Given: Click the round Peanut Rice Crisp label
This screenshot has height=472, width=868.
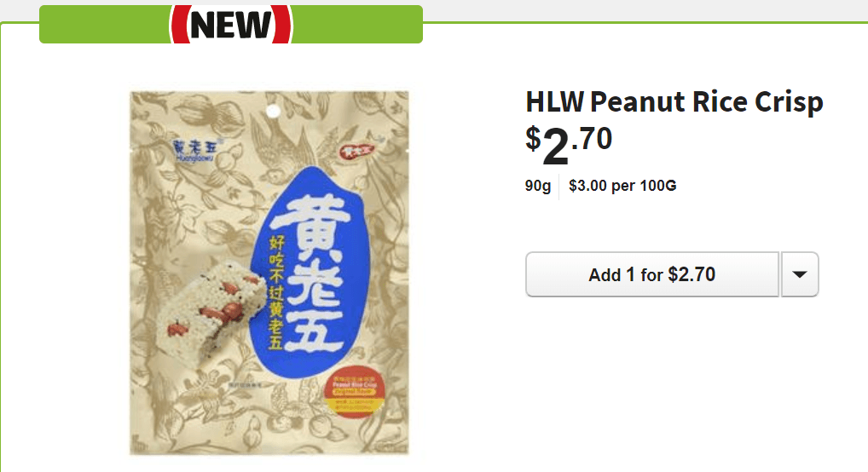Looking at the screenshot, I should (x=355, y=392).
